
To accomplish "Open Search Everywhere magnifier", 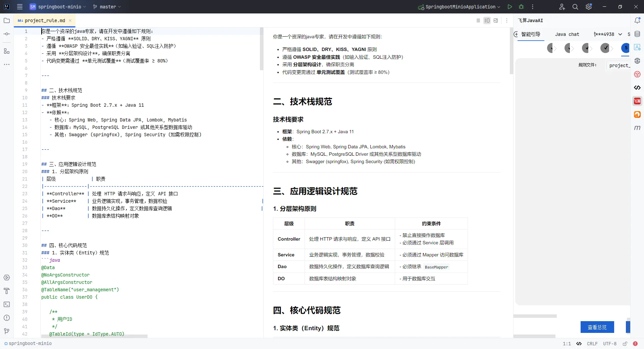I will (575, 7).
